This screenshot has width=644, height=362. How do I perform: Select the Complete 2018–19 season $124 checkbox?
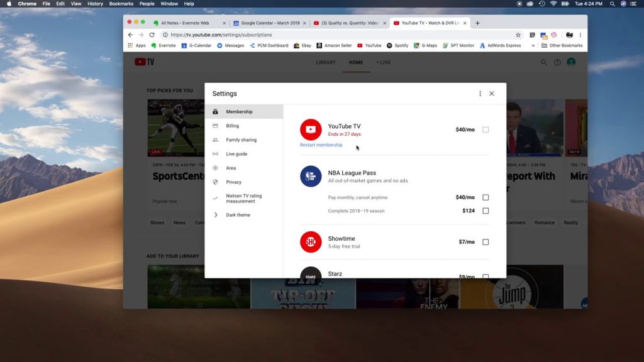tap(486, 211)
